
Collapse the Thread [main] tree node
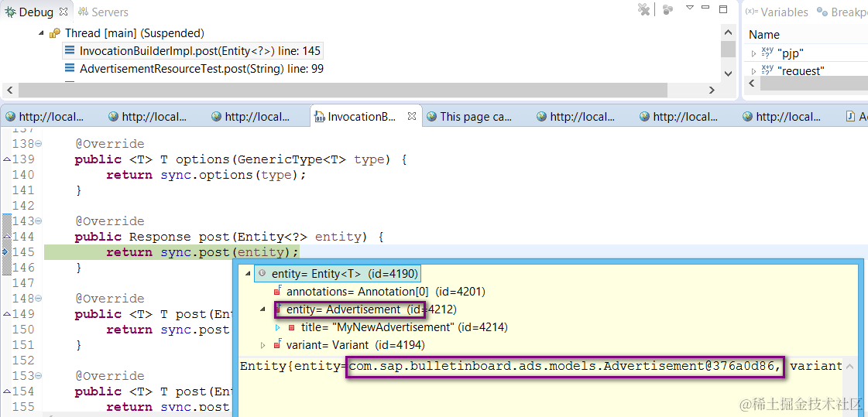point(41,33)
